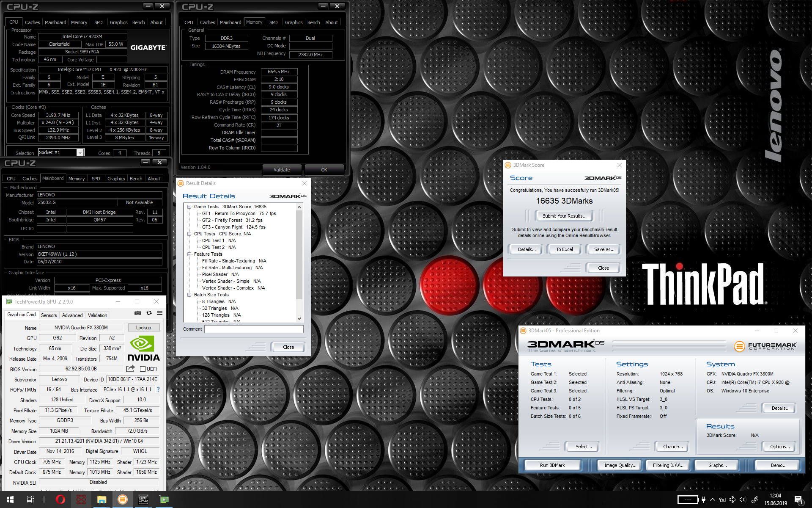This screenshot has width=812, height=508.
Task: Select the GT2 - Firefly Forest result row
Action: pos(232,220)
